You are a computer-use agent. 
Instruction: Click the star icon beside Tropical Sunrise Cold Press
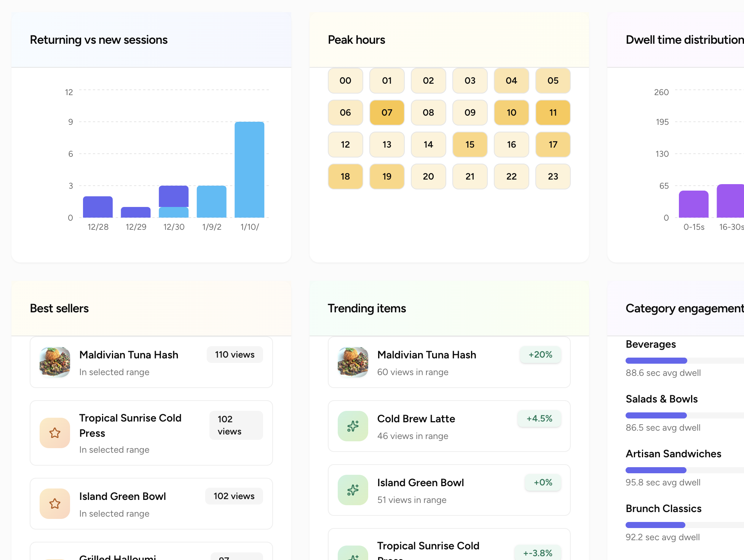pos(54,433)
